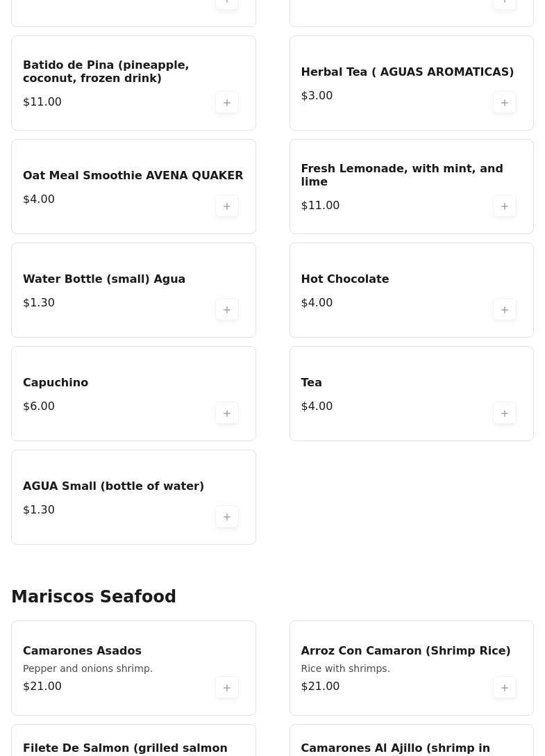Add Capuchino to the order
Screen dimensions: 545x756
pos(227,413)
